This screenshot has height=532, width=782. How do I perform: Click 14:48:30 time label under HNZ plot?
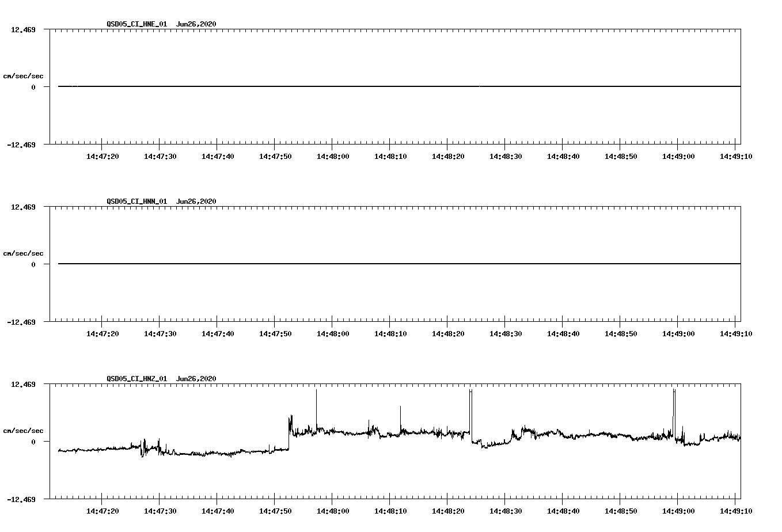pos(506,511)
